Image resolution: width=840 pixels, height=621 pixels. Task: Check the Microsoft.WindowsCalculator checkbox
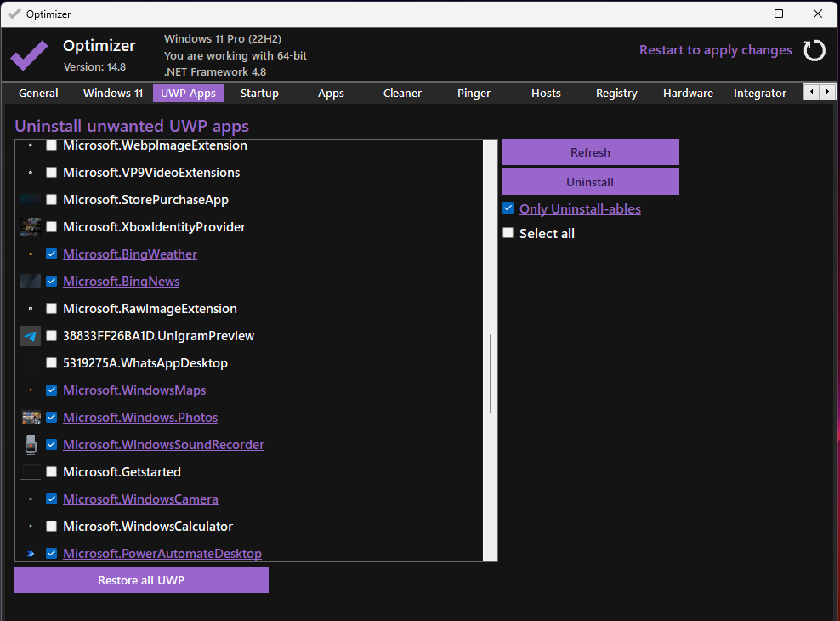pos(52,527)
